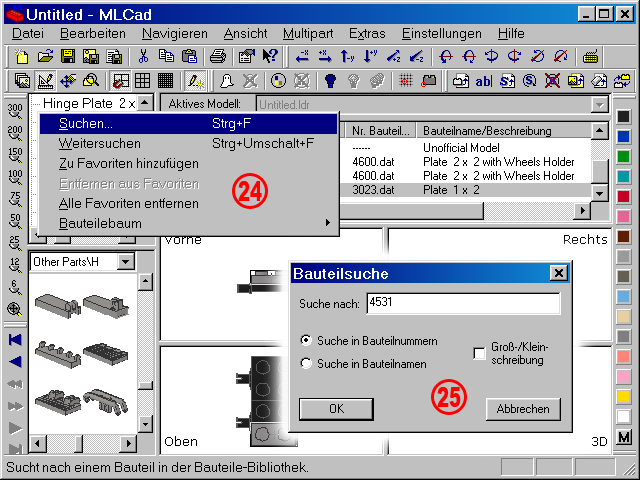The image size is (640, 480).
Task: Move part along negative X axis
Action: click(302, 56)
